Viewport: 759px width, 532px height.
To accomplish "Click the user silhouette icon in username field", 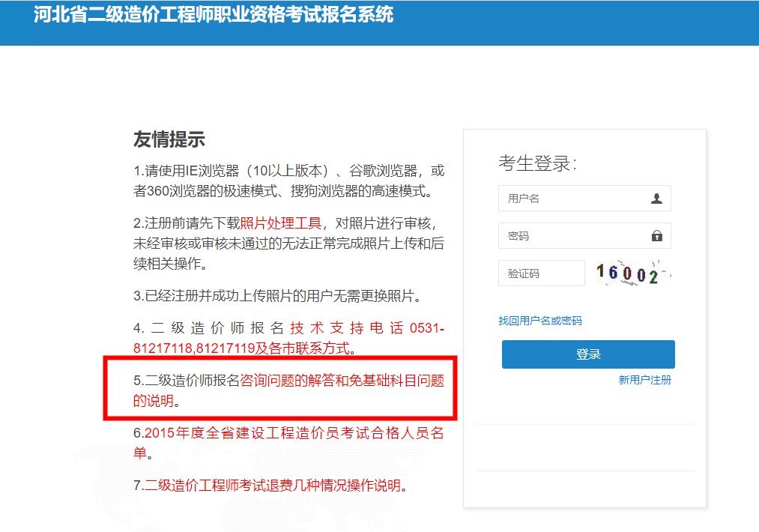I will click(656, 199).
